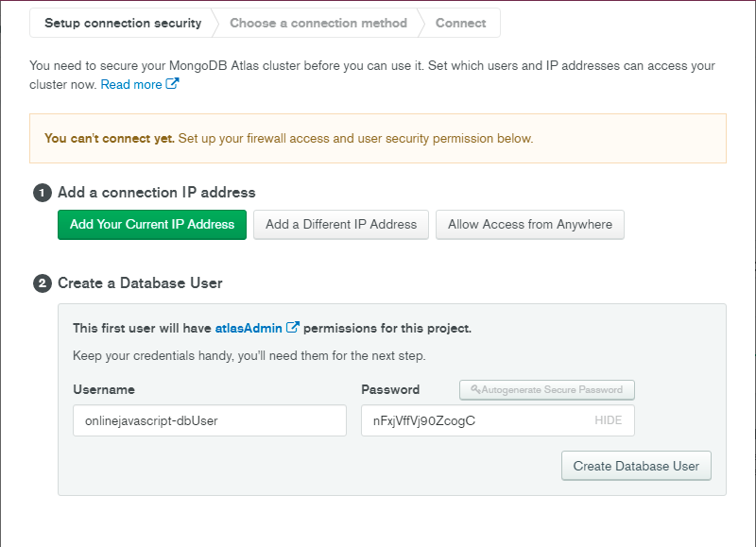Click Autogenerate Secure Password button

[547, 390]
